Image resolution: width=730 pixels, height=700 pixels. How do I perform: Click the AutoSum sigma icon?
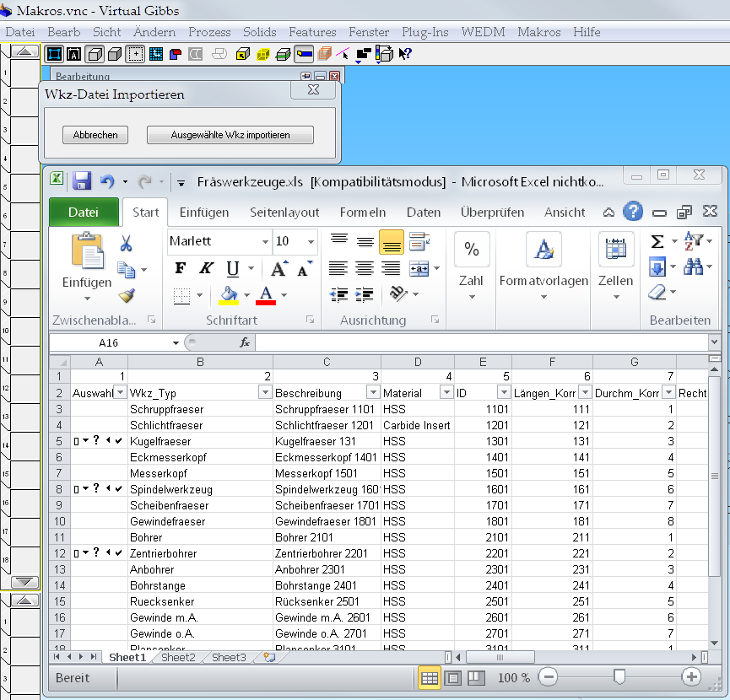click(x=657, y=241)
